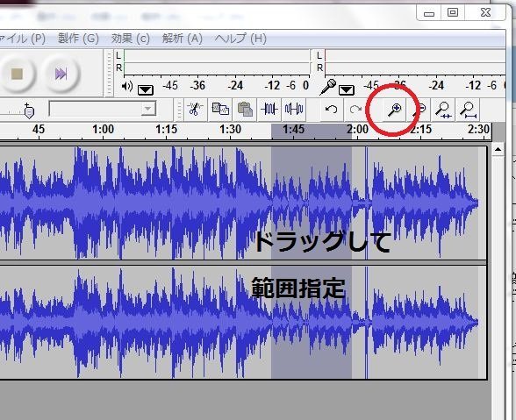
Task: Open the ファイル (P) menu
Action: 23,39
